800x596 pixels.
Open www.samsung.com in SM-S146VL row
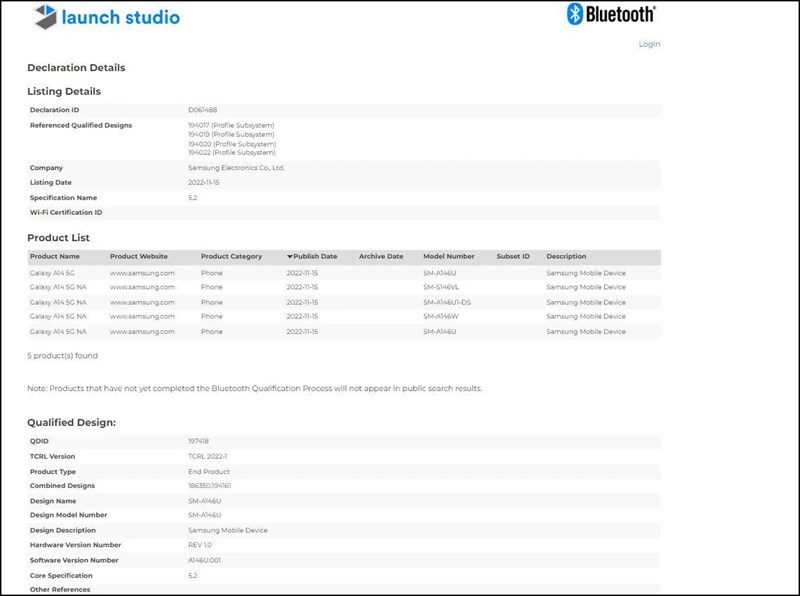click(142, 287)
